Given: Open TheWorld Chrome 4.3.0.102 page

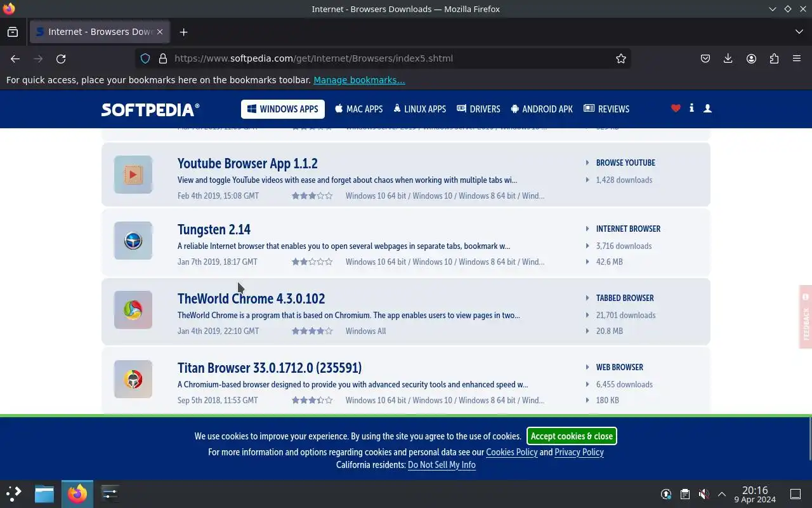Looking at the screenshot, I should (x=251, y=298).
